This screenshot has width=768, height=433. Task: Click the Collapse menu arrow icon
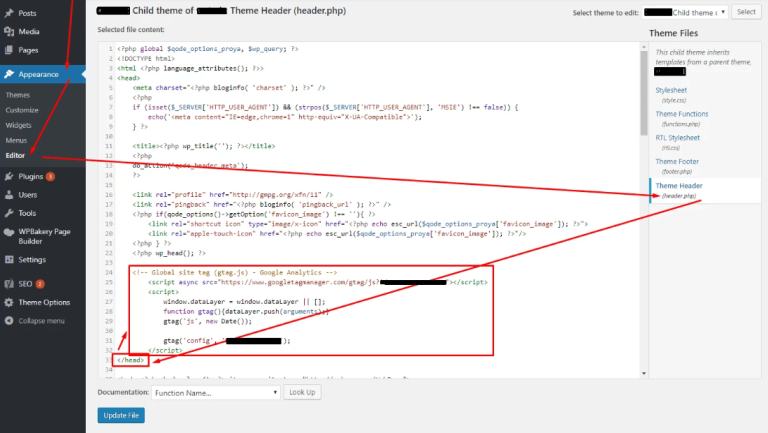(x=9, y=321)
